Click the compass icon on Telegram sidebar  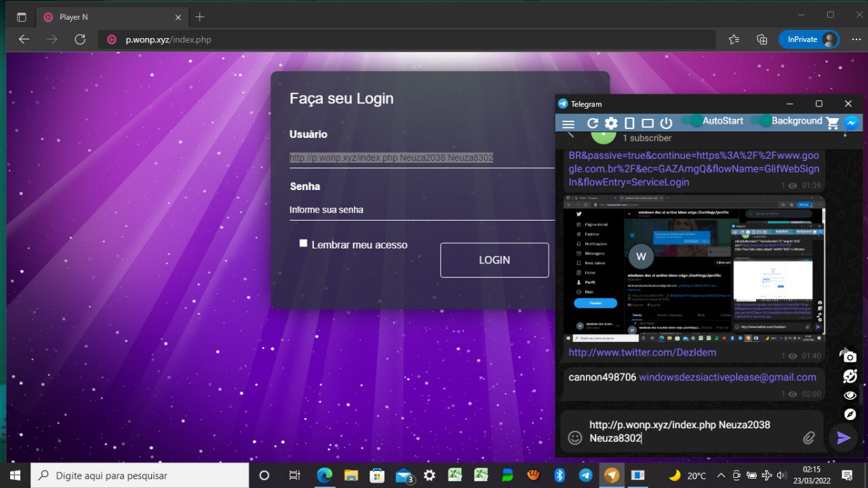pos(850,414)
